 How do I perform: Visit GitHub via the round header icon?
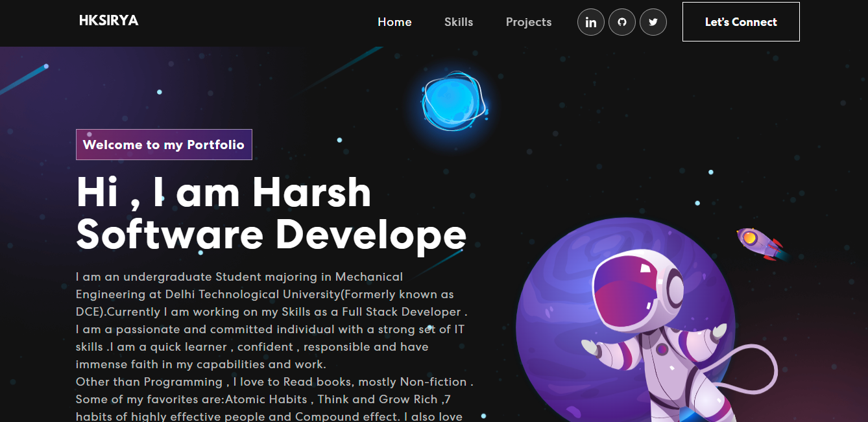click(x=621, y=21)
